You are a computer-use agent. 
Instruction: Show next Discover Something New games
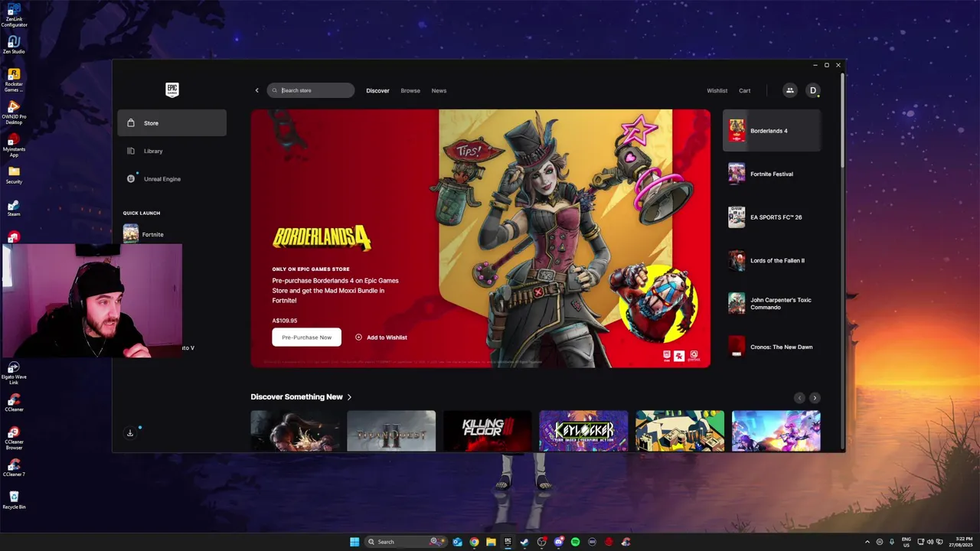(x=815, y=398)
